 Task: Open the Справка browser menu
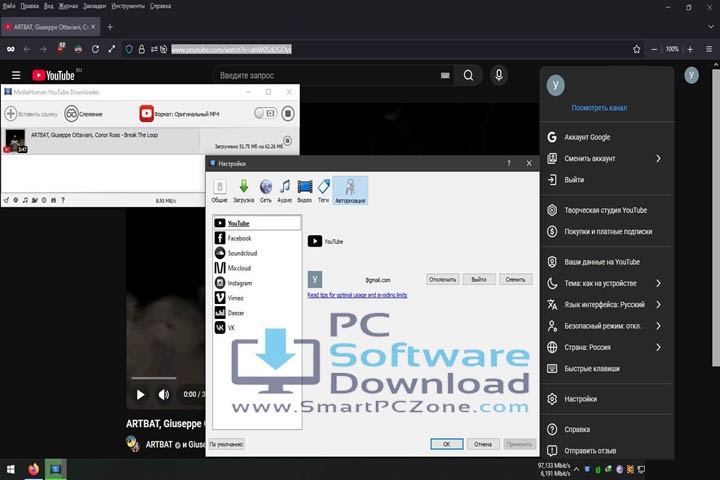tap(160, 6)
